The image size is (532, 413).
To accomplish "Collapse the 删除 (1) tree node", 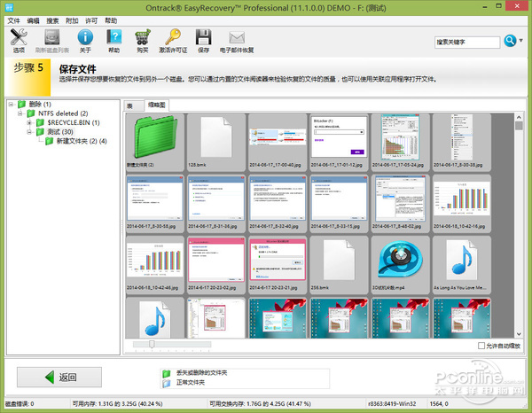I will (x=12, y=104).
